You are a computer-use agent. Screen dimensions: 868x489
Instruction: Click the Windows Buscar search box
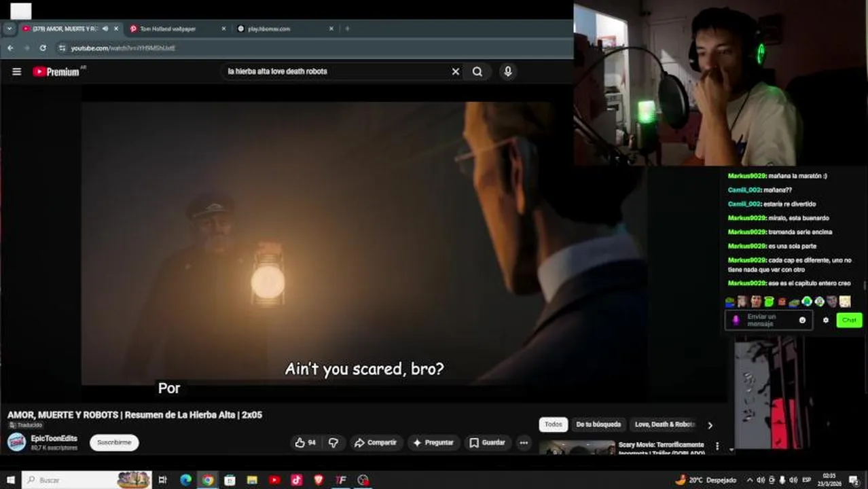tap(86, 480)
